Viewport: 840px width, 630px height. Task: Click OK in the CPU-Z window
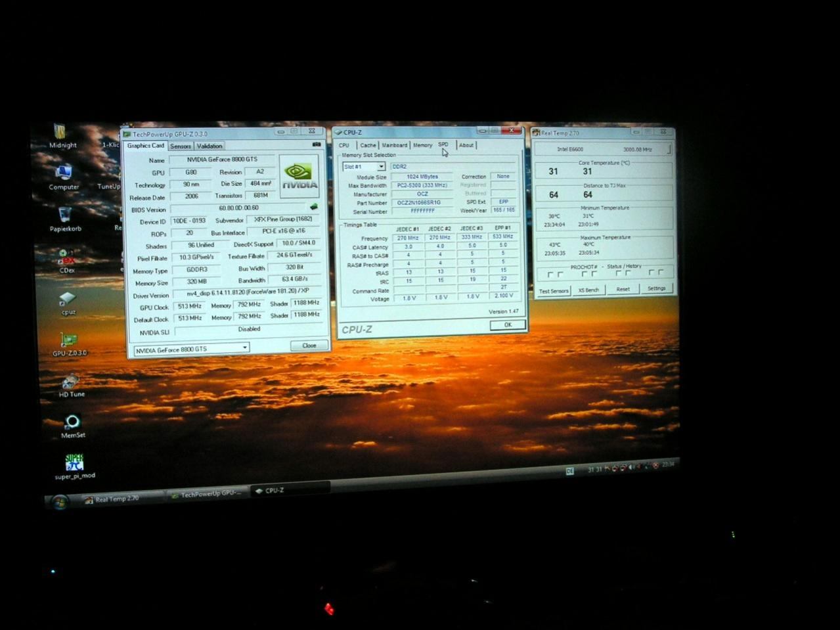508,325
